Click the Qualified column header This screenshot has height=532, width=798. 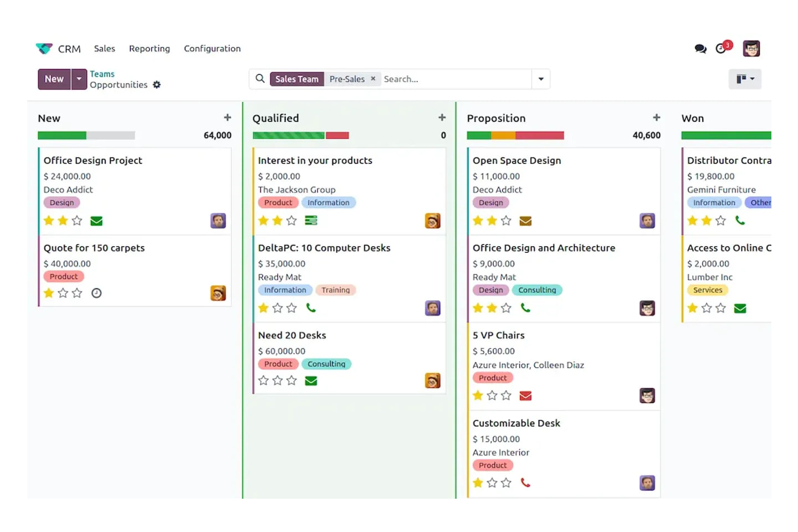click(275, 118)
